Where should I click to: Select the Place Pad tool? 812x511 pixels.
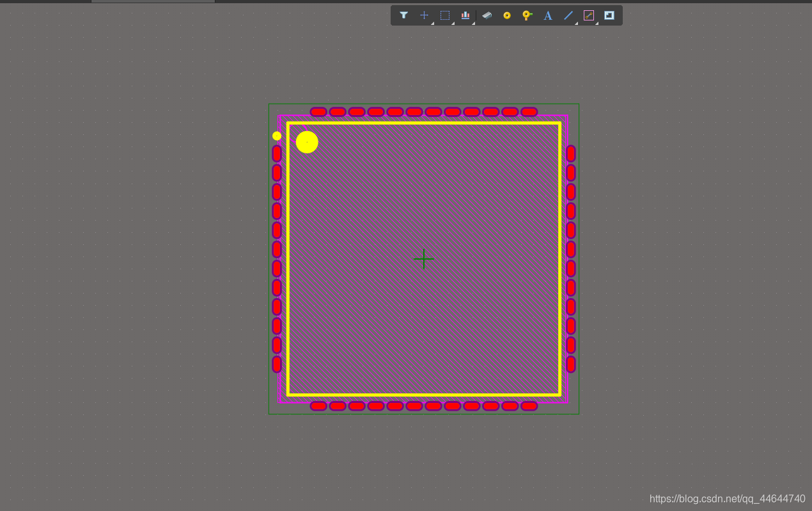pyautogui.click(x=507, y=15)
